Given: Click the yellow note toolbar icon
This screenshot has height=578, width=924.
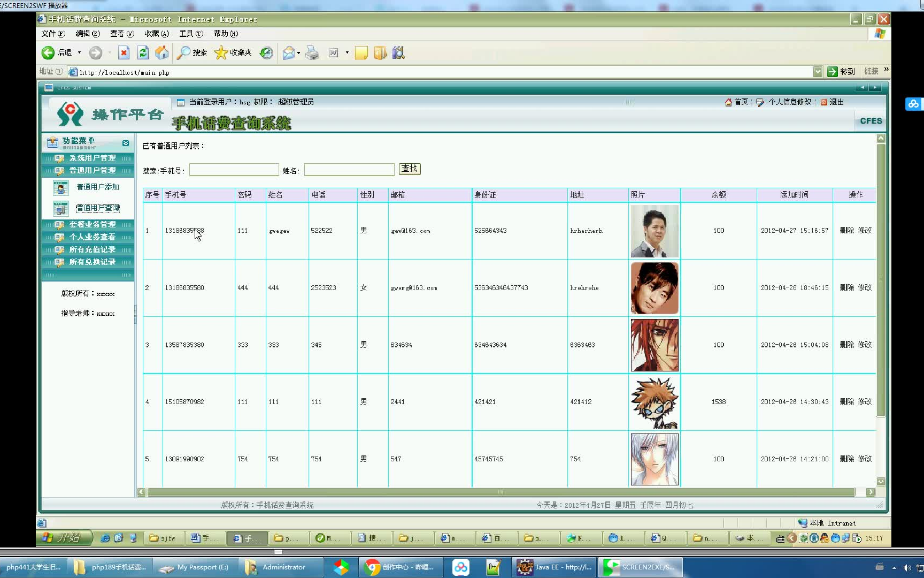Looking at the screenshot, I should coord(361,52).
